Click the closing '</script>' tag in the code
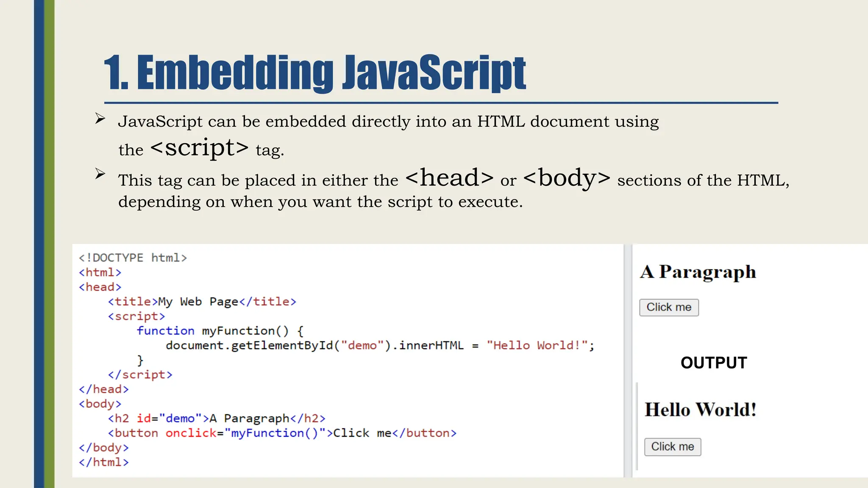Image resolution: width=868 pixels, height=488 pixels. click(140, 375)
